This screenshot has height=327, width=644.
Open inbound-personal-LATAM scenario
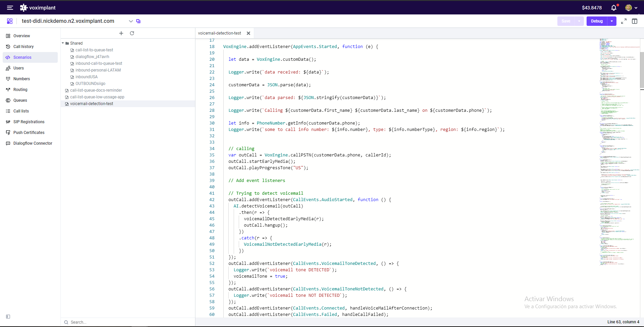[x=98, y=70]
